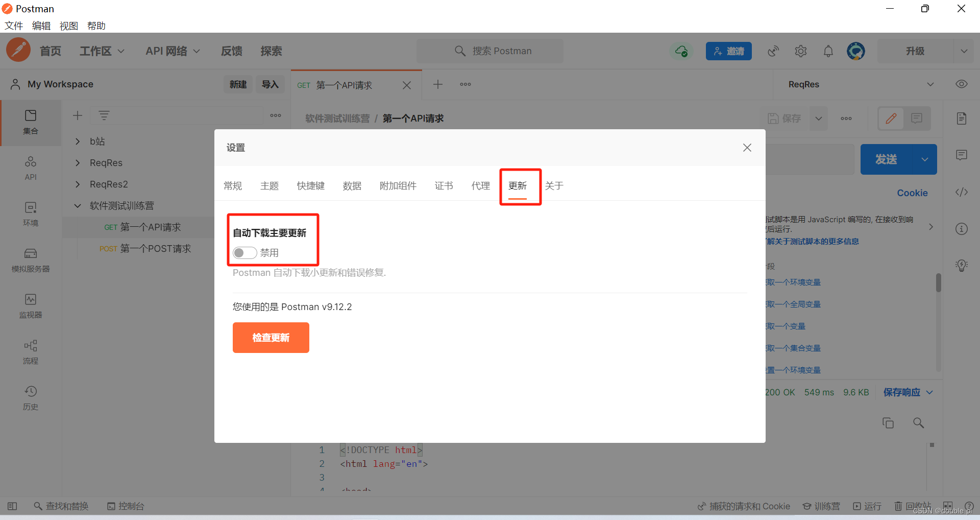Open the ReqRes environment dropdown
Image resolution: width=980 pixels, height=520 pixels.
click(861, 84)
